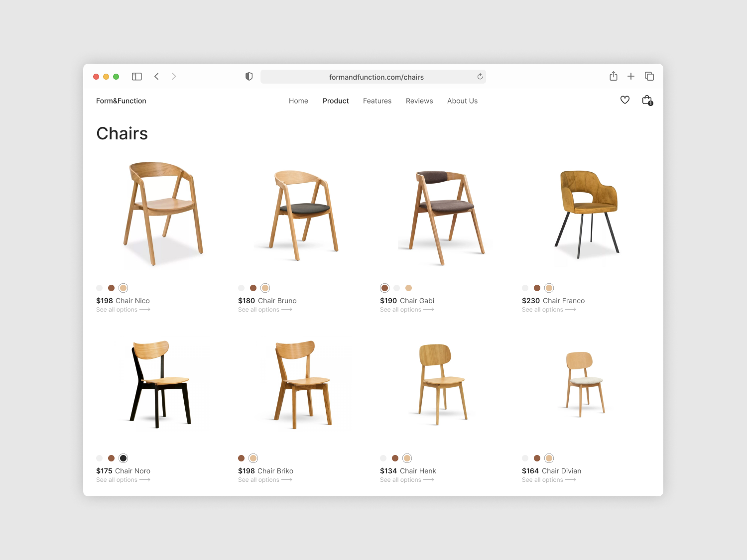Select the beige color swatch for Chair Briko
Screen dimensions: 747x560
(x=253, y=458)
